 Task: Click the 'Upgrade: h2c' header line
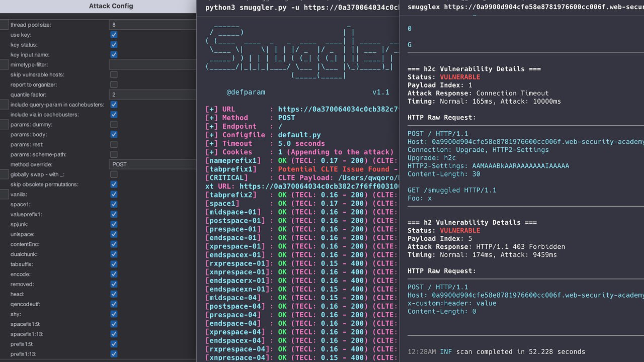432,158
